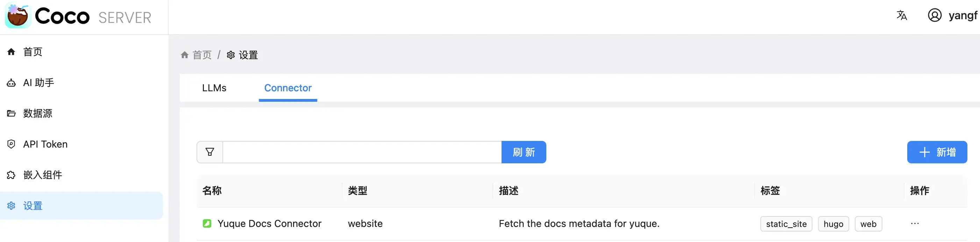Click inside the search input field
The height and width of the screenshot is (242, 980).
pos(361,151)
